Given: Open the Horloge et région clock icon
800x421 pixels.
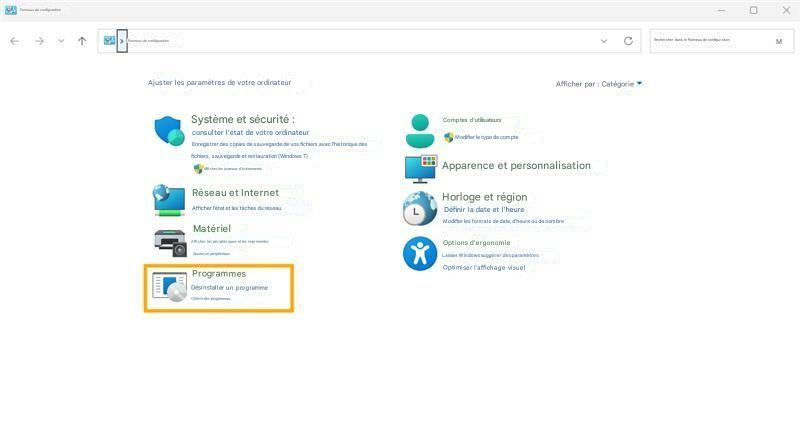Looking at the screenshot, I should pos(419,208).
